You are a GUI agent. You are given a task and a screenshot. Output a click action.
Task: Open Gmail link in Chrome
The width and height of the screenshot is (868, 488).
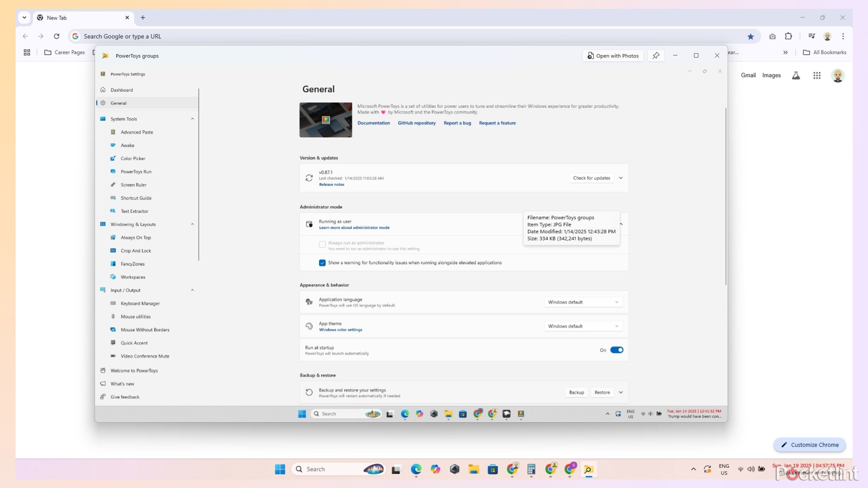[x=748, y=75]
